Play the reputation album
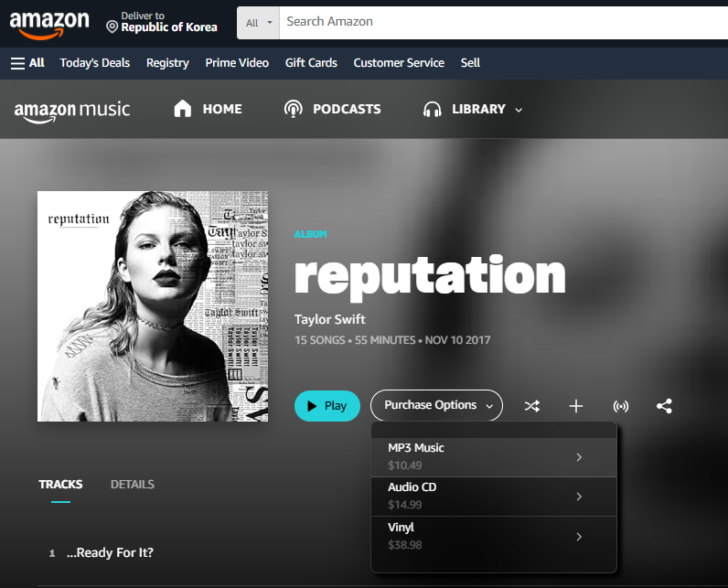 pos(327,406)
